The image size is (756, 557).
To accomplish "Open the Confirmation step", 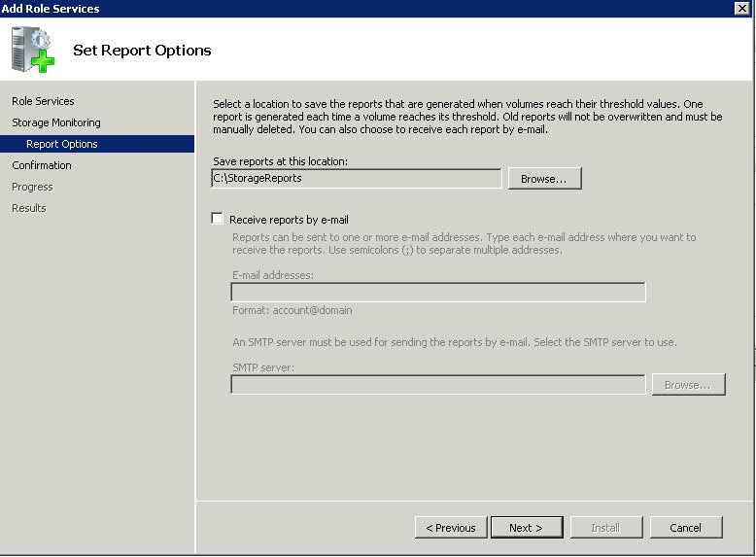I will coord(42,165).
